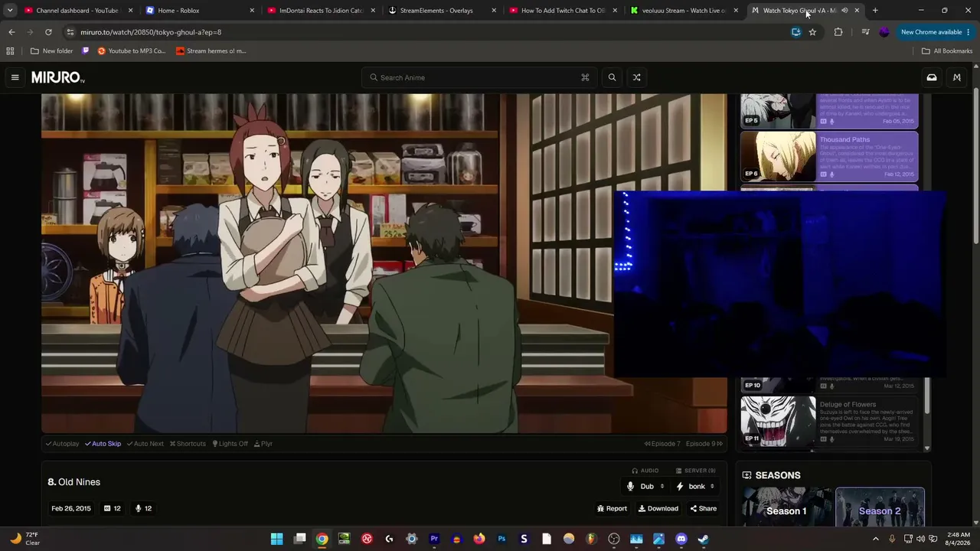Open Premiere Pro from taskbar
The width and height of the screenshot is (980, 551).
pyautogui.click(x=434, y=539)
